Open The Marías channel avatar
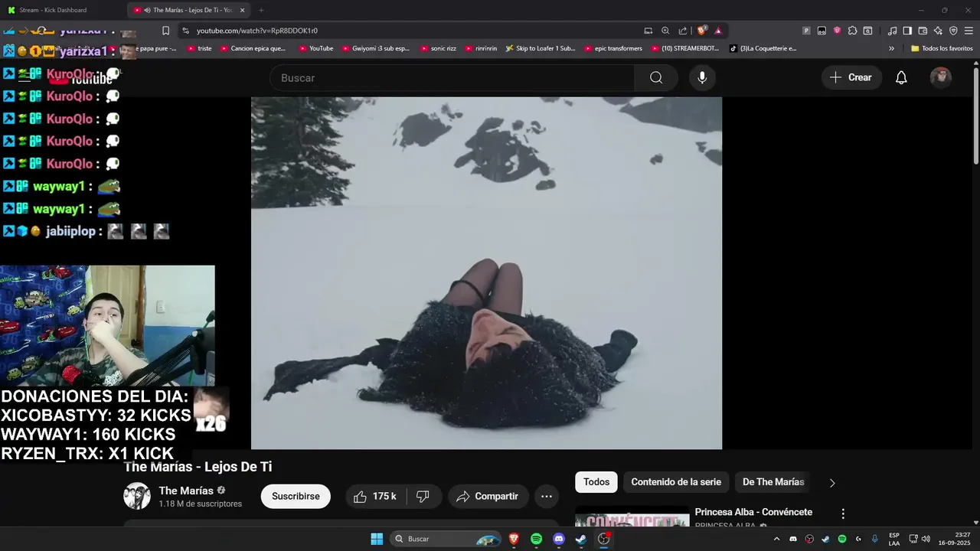980x551 pixels. (x=137, y=496)
